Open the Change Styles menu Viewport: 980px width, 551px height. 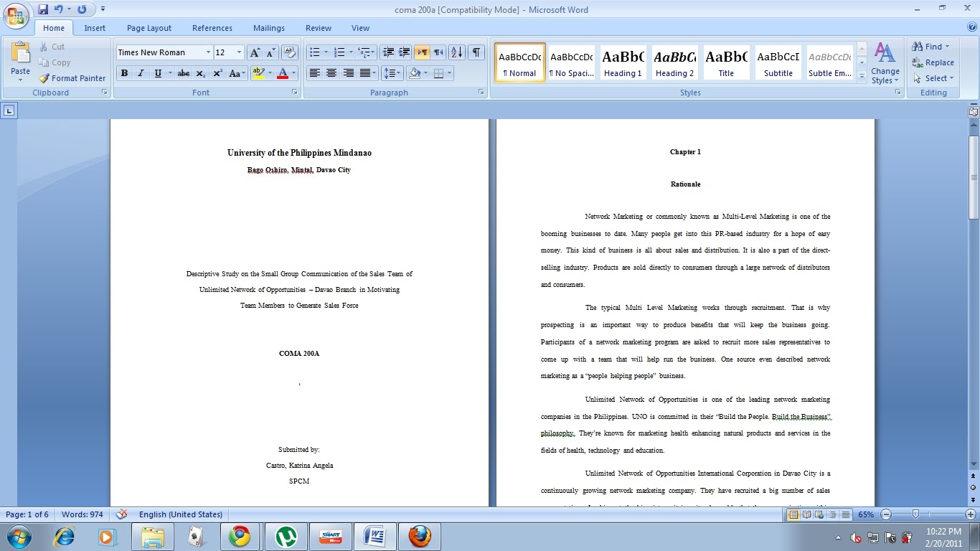tap(885, 63)
